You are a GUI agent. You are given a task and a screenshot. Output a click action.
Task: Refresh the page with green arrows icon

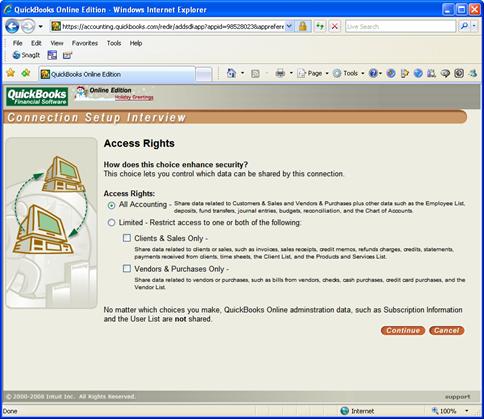pyautogui.click(x=320, y=26)
